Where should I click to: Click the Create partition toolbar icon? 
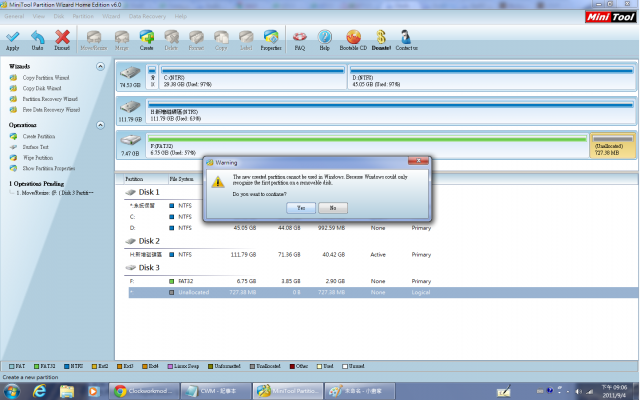pyautogui.click(x=147, y=37)
